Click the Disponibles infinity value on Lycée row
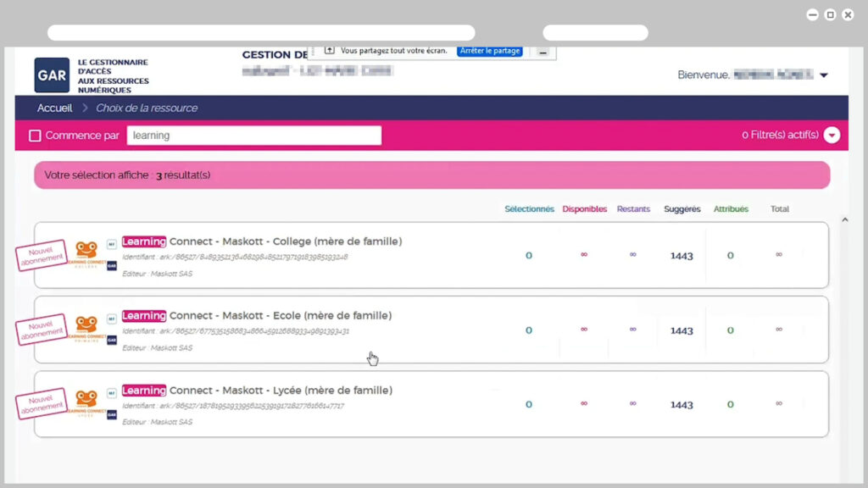Screen dimensions: 868x488 [584, 403]
